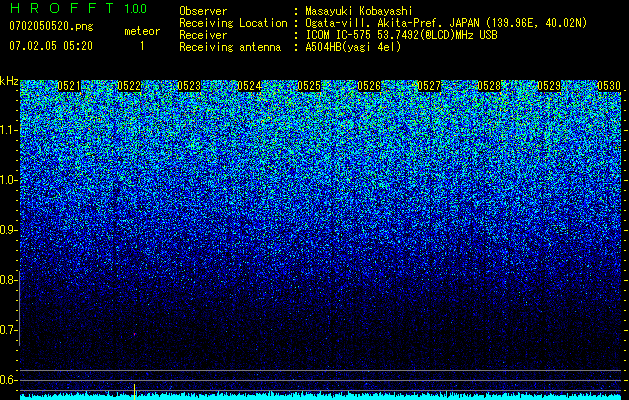Click the ICOM IC-575 53.7492 MHz receiver text
The image size is (629, 400).
(401, 35)
